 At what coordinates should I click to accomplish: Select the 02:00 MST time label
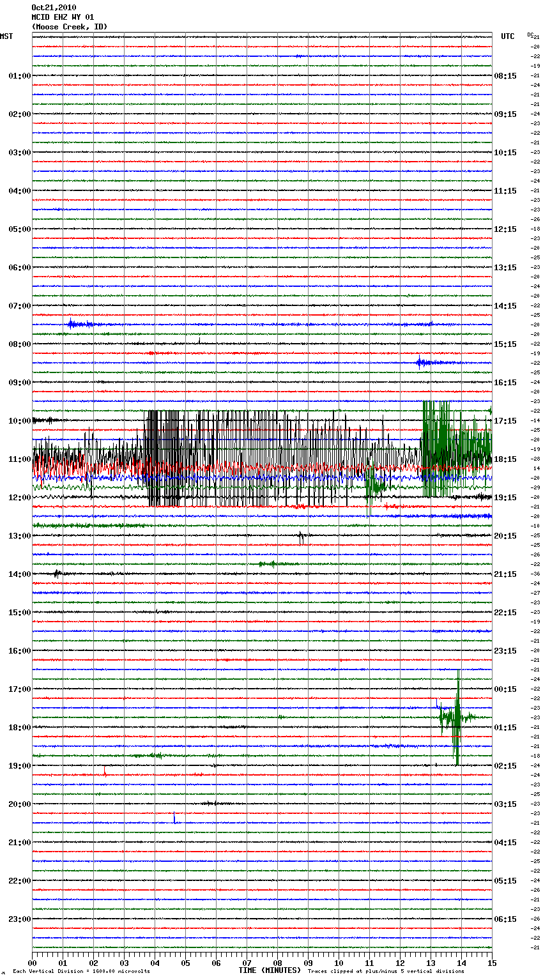tap(19, 114)
